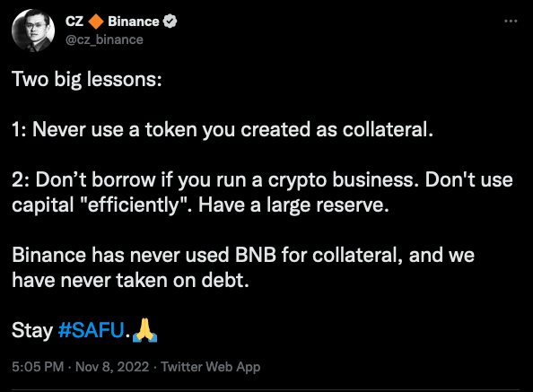Open the #SAFU hashtag link
The height and width of the screenshot is (392, 533).
91,330
